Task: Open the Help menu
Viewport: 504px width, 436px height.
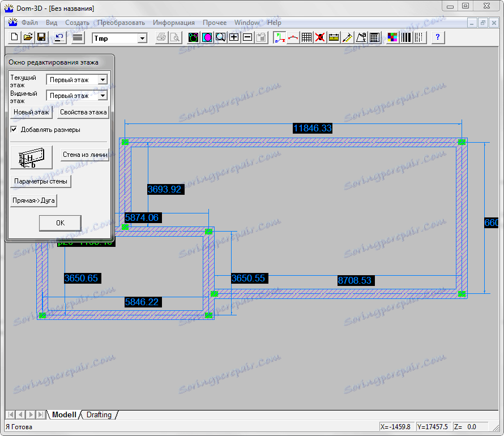Action: click(274, 23)
